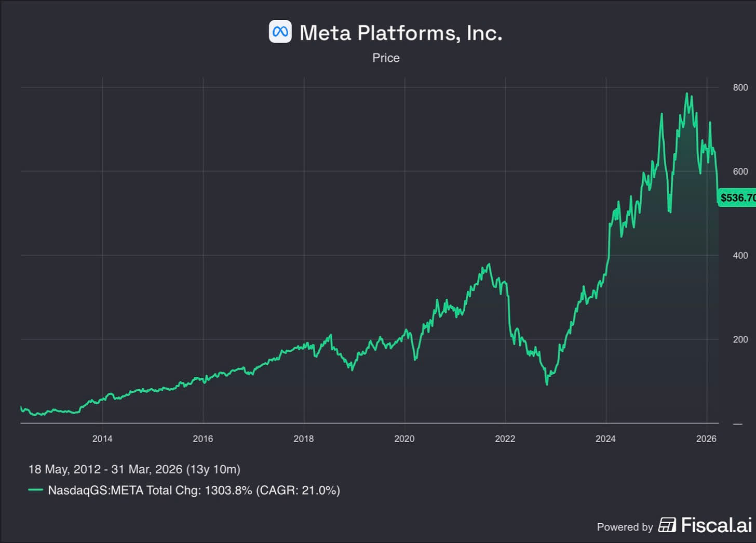This screenshot has width=756, height=543.
Task: Click the Fiscal.ai brand text
Action: [x=716, y=525]
